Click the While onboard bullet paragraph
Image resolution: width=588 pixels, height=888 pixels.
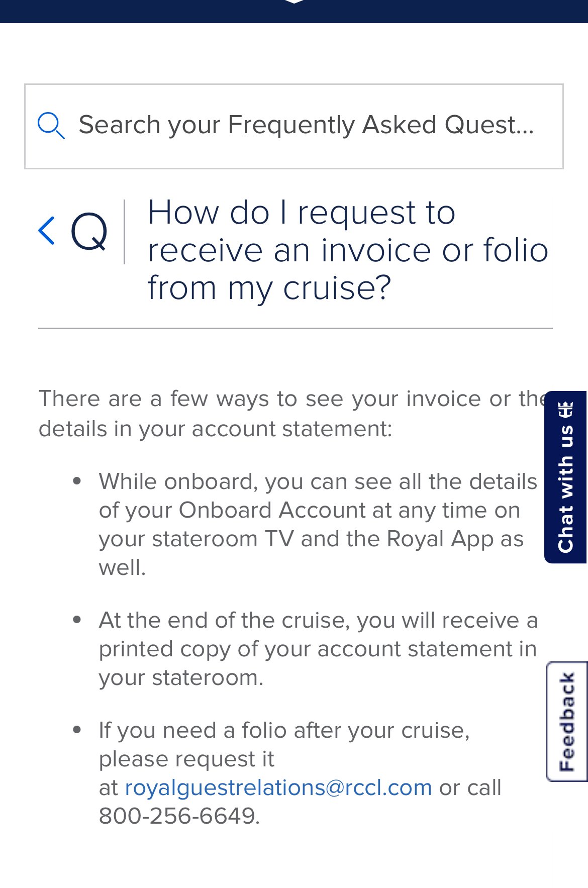318,524
